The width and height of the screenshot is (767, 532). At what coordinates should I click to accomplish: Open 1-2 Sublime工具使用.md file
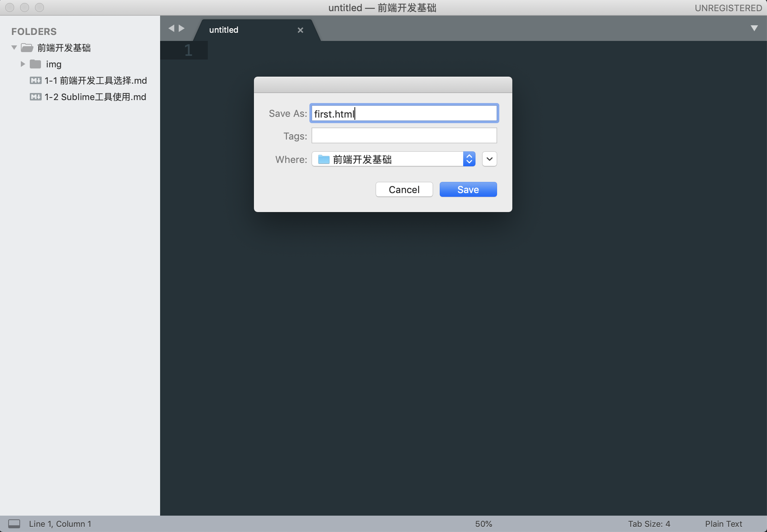[95, 97]
